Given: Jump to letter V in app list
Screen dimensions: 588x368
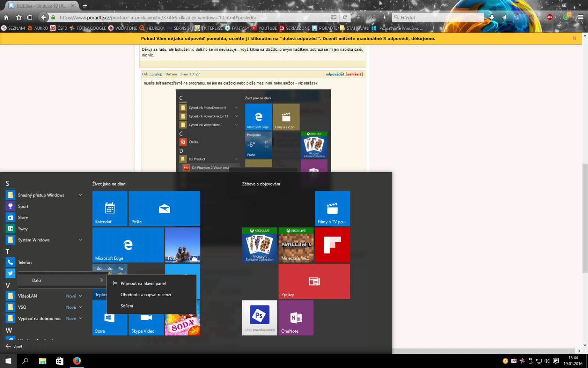Looking at the screenshot, I should 7,285.
